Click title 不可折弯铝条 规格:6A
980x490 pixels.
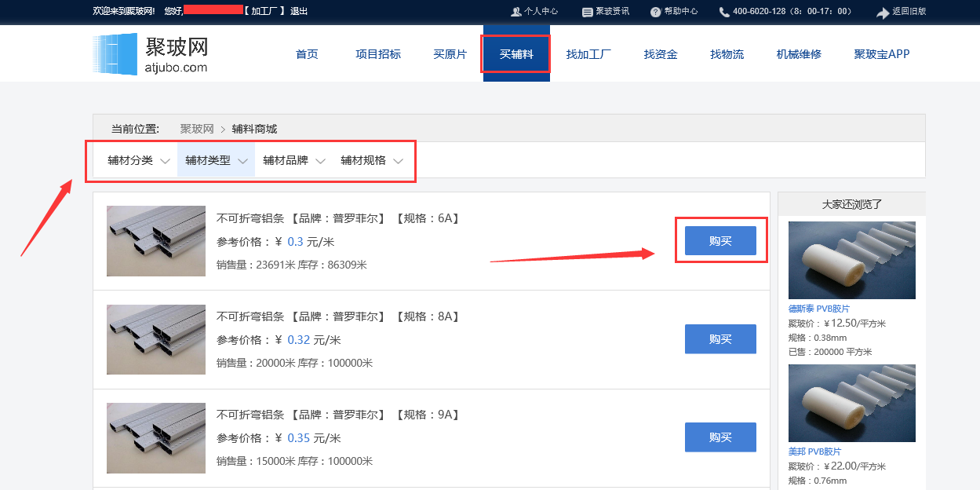pyautogui.click(x=339, y=218)
